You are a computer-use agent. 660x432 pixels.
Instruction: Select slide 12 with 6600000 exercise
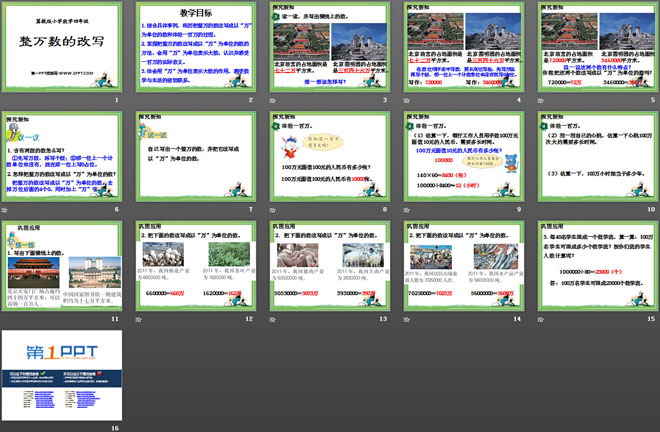tap(195, 265)
